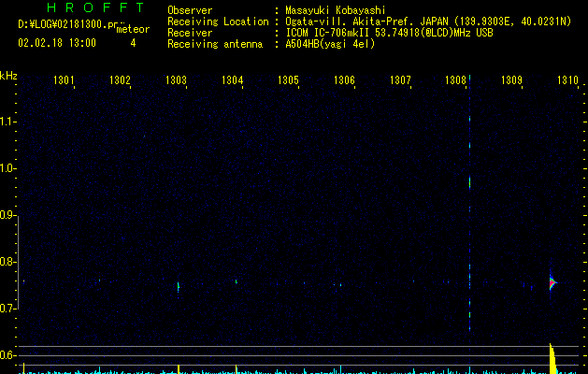Image resolution: width=588 pixels, height=374 pixels.
Task: Click the kHz axis unit label
Action: click(8, 76)
